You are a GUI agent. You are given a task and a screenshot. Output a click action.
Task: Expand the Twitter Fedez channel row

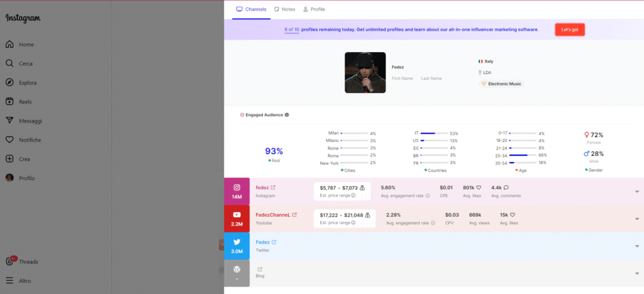click(x=638, y=246)
